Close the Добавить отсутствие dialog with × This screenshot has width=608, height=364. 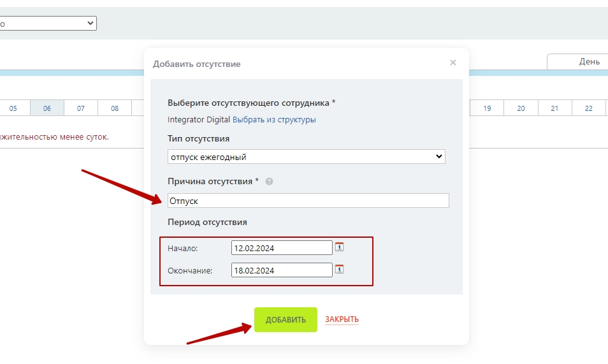(452, 62)
